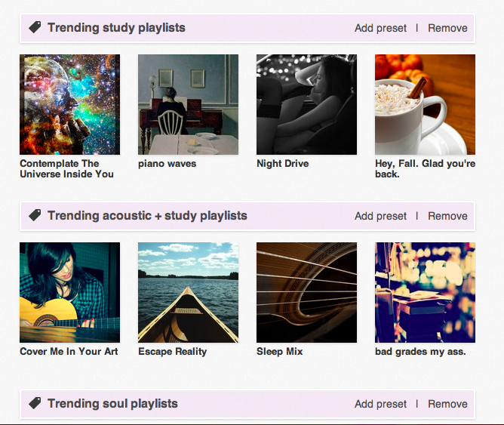Add preset for Trending soul playlists
The width and height of the screenshot is (504, 425).
(x=380, y=404)
